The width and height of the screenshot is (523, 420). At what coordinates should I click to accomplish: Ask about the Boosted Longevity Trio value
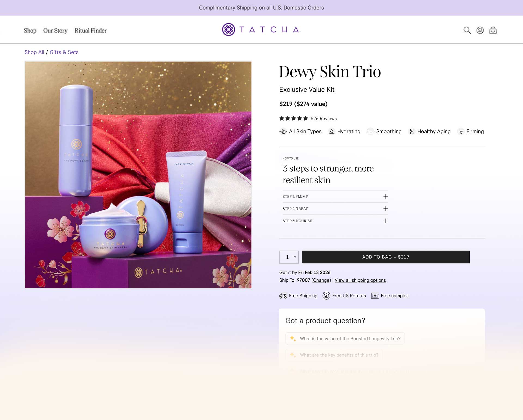point(345,339)
